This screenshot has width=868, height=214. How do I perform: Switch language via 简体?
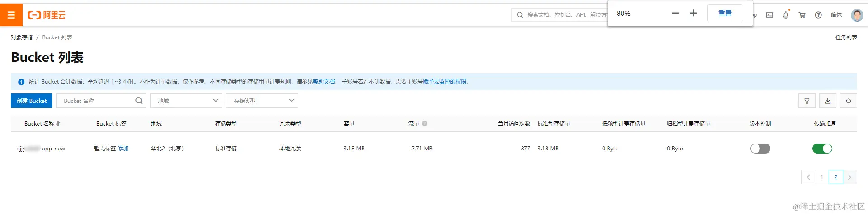(836, 15)
